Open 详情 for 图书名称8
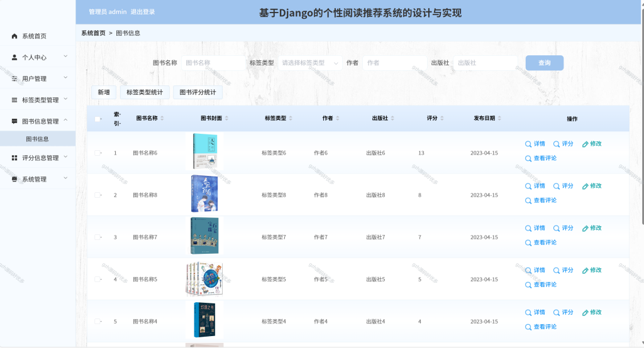The width and height of the screenshot is (644, 348). pyautogui.click(x=535, y=187)
